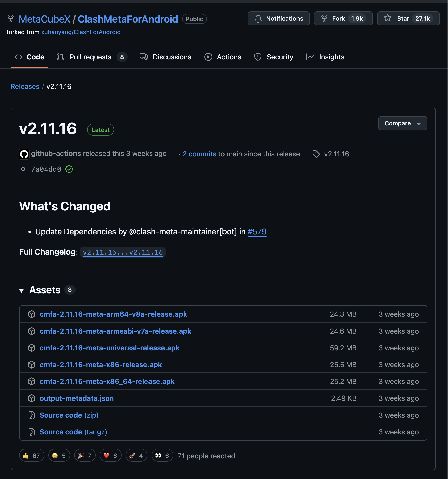Screen dimensions: 448x479
Task: Download the arm64-v8a release APK
Action: click(x=113, y=314)
